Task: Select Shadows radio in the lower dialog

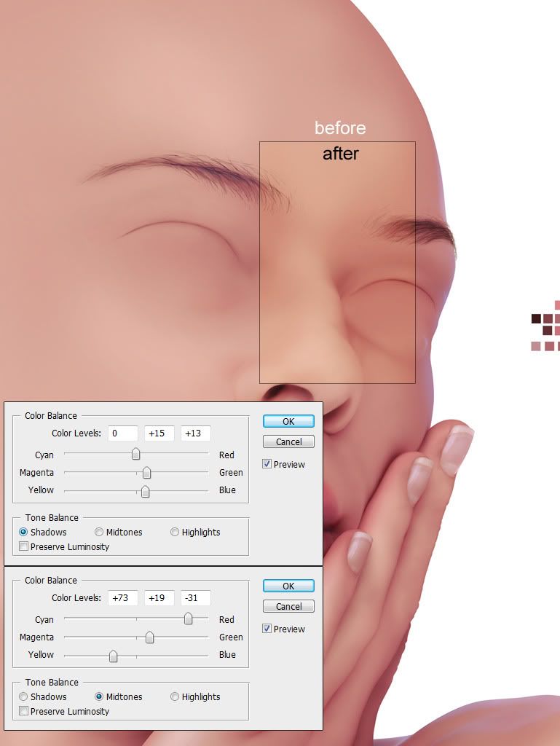Action: (23, 697)
